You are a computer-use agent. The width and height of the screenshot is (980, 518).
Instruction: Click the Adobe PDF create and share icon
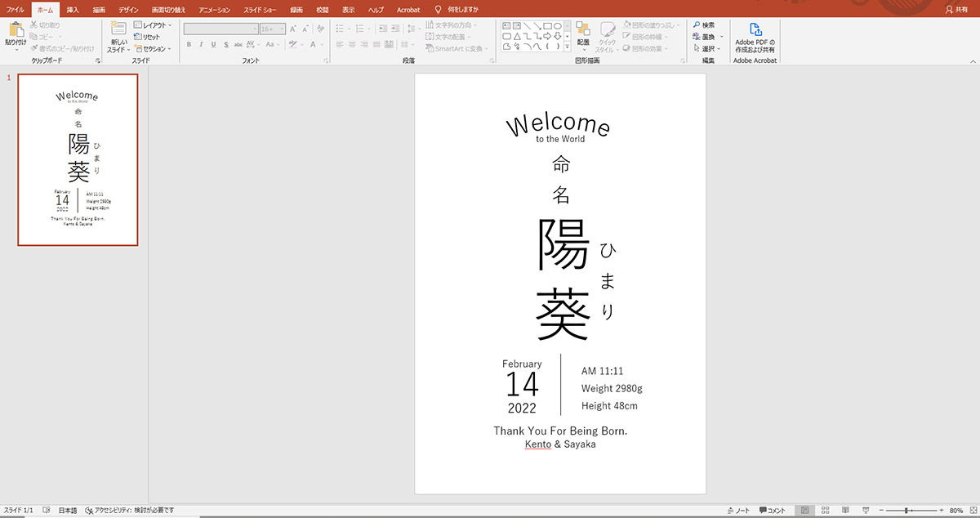click(x=755, y=29)
